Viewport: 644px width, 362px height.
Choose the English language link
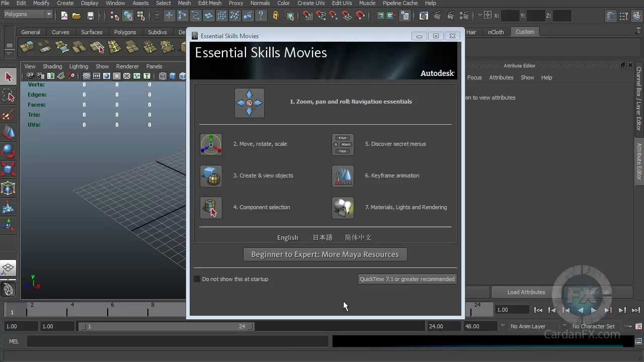pyautogui.click(x=287, y=238)
